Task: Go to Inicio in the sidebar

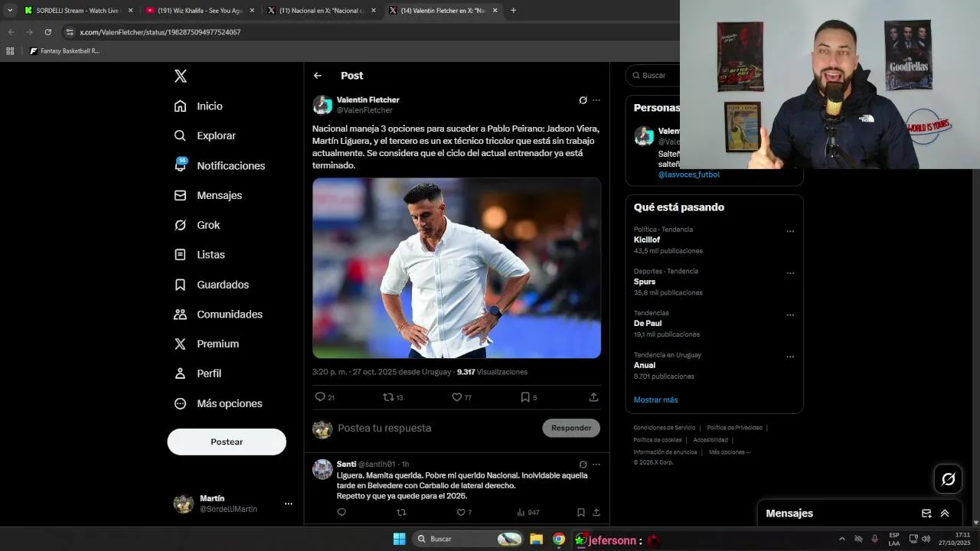Action: [198, 106]
